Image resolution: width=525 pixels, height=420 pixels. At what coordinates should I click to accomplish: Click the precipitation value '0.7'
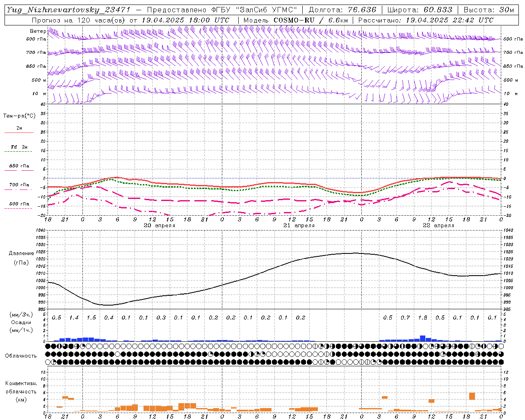405,318
